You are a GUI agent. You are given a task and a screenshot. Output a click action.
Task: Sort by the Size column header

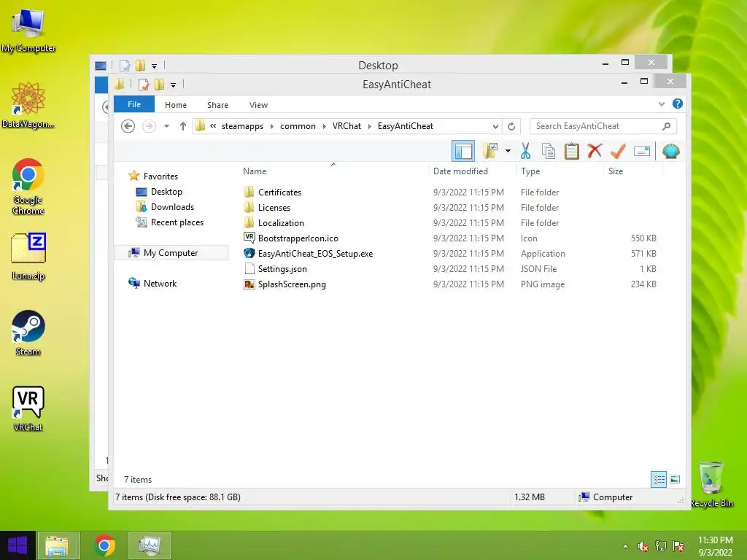(616, 171)
